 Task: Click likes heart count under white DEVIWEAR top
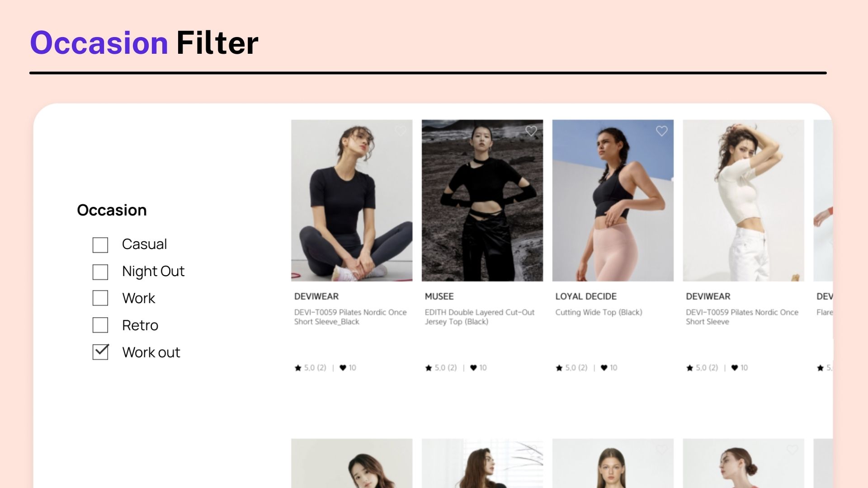tap(740, 368)
